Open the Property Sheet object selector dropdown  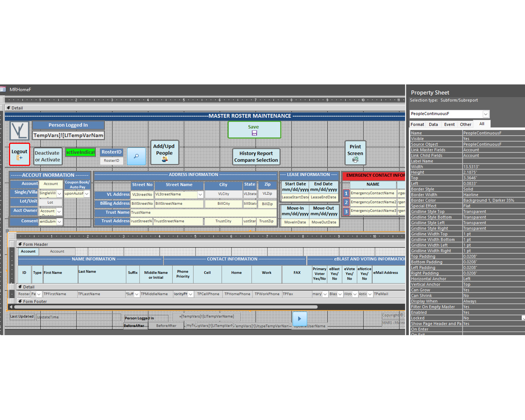(486, 114)
